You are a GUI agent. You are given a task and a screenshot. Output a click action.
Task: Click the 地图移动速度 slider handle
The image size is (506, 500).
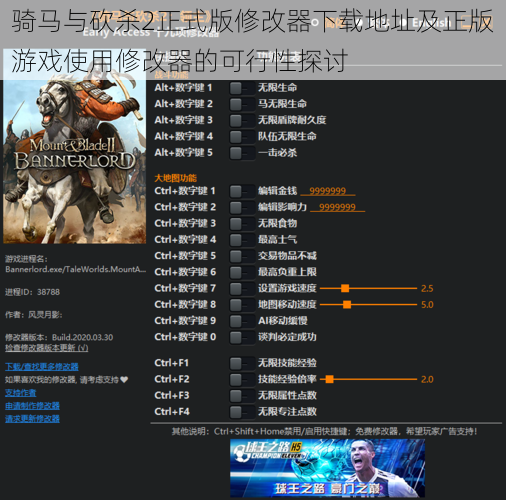point(347,304)
